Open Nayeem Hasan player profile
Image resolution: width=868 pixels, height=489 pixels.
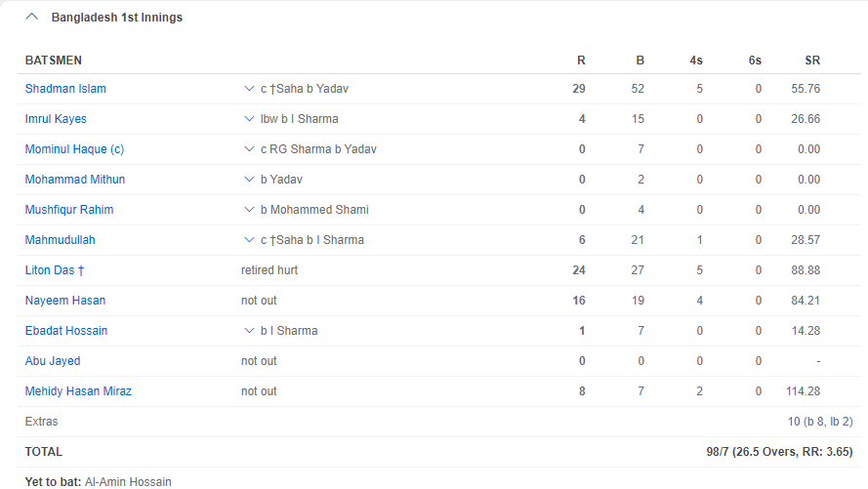pyautogui.click(x=65, y=301)
